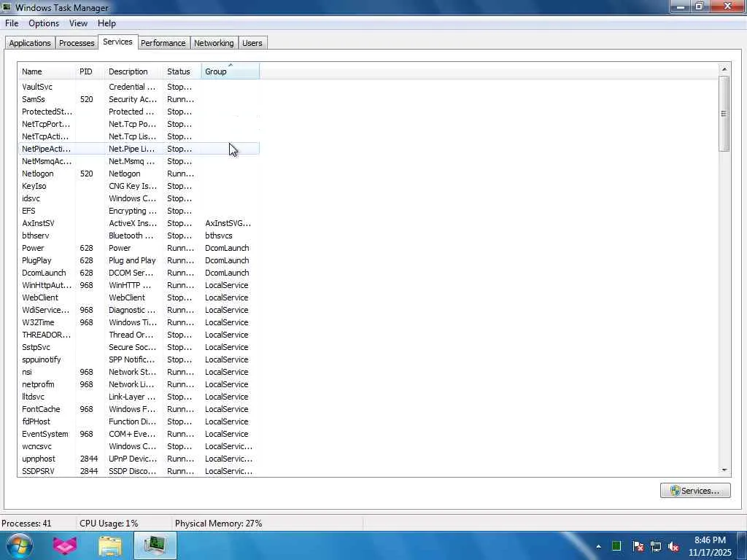Show hidden tray icons arrow
This screenshot has width=747, height=560.
pos(598,546)
